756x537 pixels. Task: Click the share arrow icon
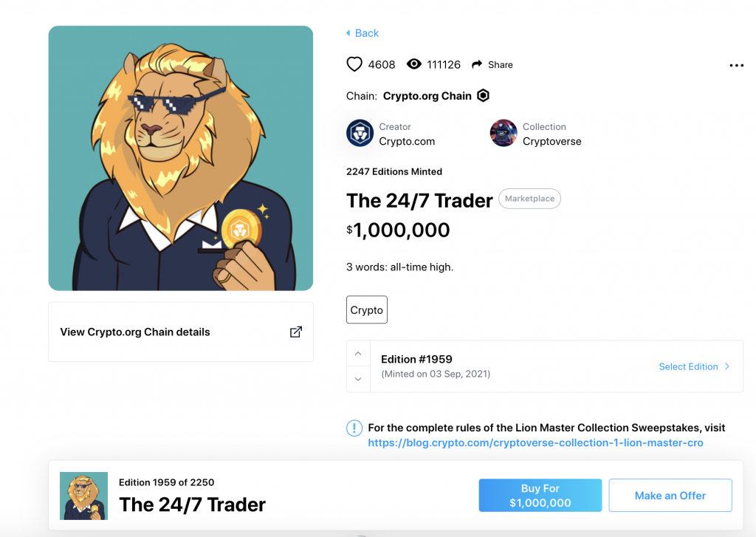point(477,64)
